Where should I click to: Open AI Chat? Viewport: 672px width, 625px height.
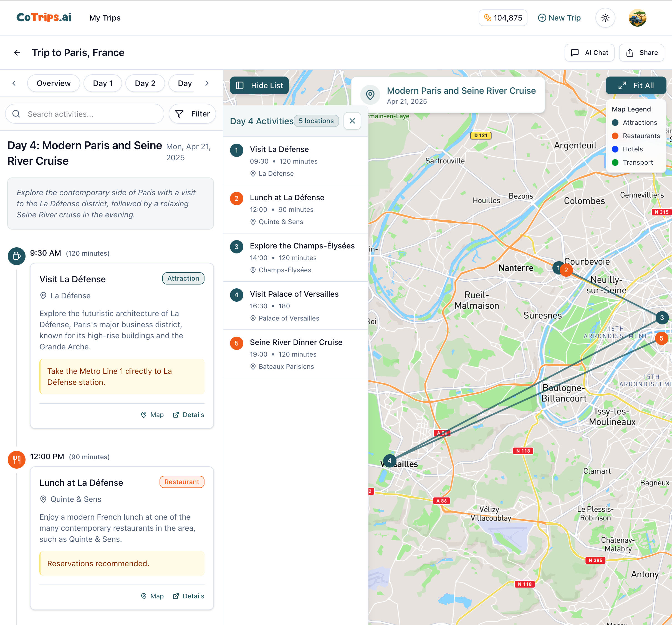pyautogui.click(x=589, y=53)
